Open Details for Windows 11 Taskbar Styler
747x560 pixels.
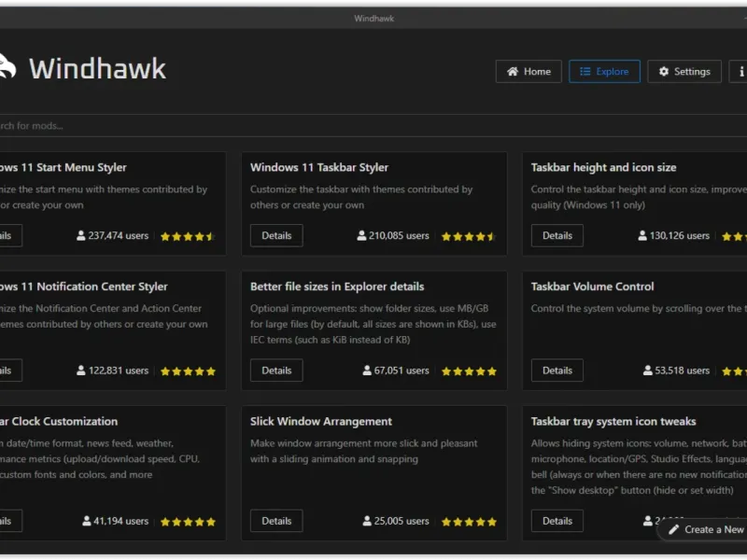tap(276, 236)
